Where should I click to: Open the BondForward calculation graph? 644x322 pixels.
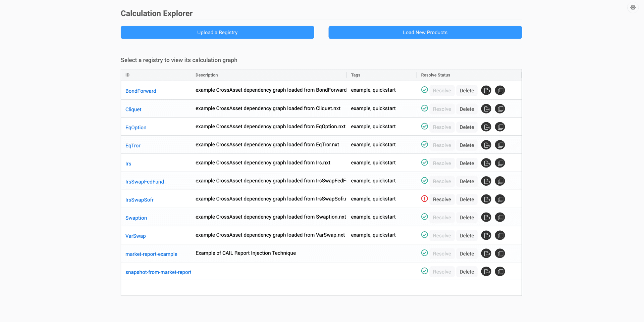(141, 91)
